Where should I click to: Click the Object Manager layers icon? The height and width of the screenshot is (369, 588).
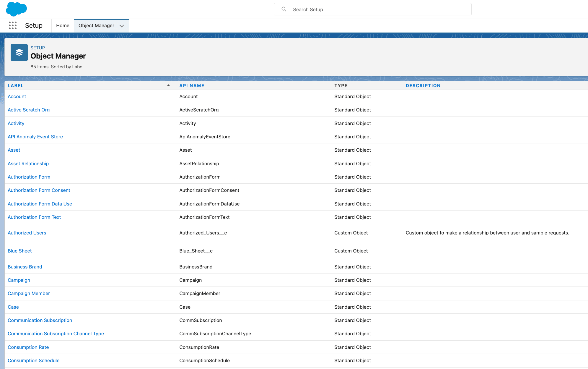click(x=19, y=52)
